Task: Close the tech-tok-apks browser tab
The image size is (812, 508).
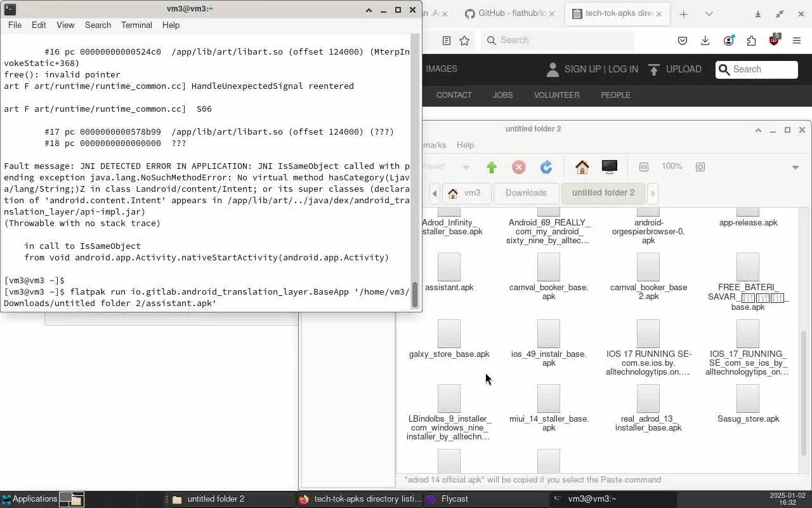Action: pyautogui.click(x=659, y=13)
